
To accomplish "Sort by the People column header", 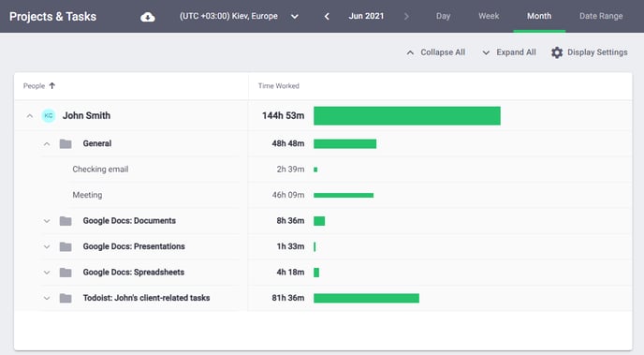I will coord(34,86).
